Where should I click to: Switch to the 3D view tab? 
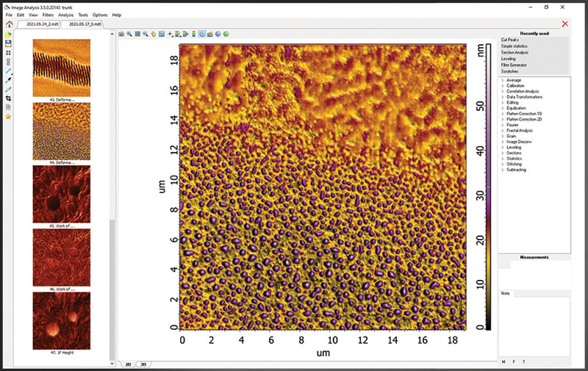143,364
